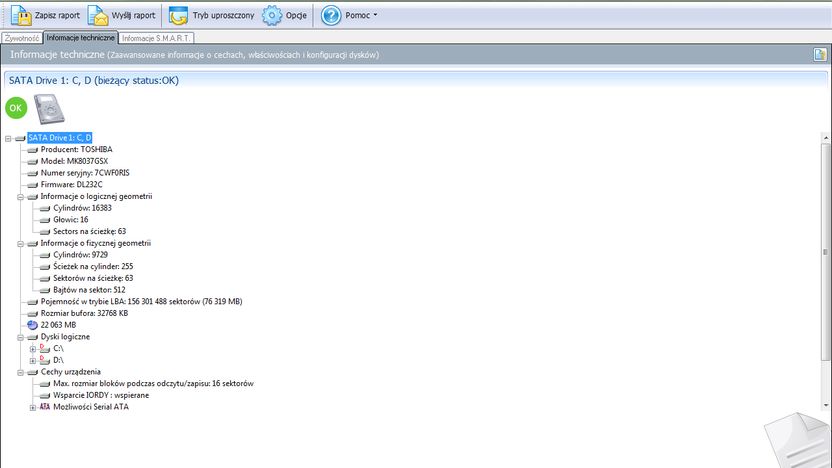Click the icon beside Firmware: DL232C
This screenshot has width=832, height=468.
point(32,185)
